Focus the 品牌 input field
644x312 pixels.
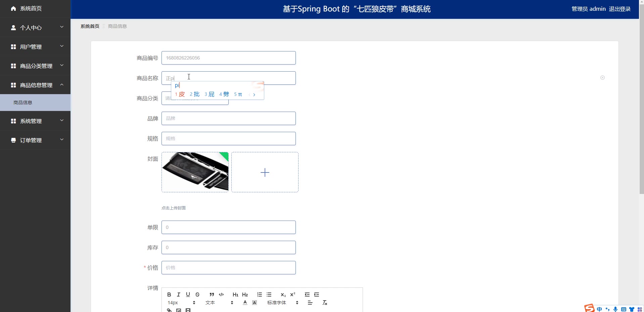tap(229, 118)
